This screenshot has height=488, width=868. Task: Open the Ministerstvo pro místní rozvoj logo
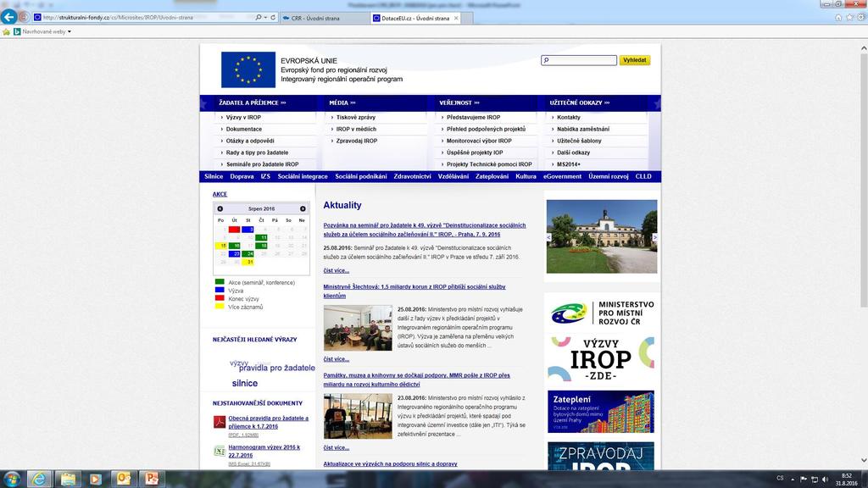coord(602,313)
